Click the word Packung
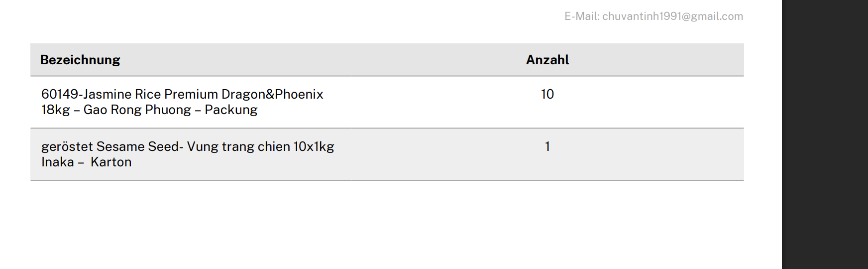The image size is (868, 269). click(x=231, y=110)
